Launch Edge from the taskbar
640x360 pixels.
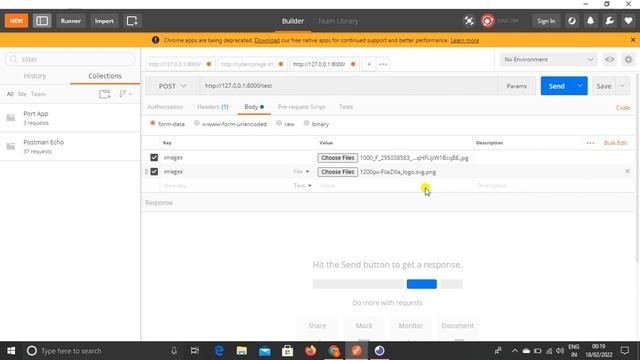(219, 351)
